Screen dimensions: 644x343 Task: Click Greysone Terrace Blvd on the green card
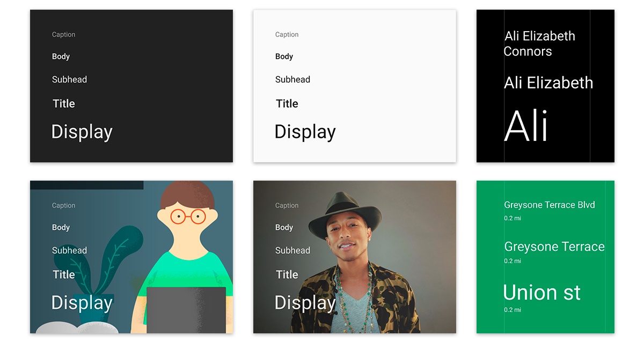tap(549, 205)
